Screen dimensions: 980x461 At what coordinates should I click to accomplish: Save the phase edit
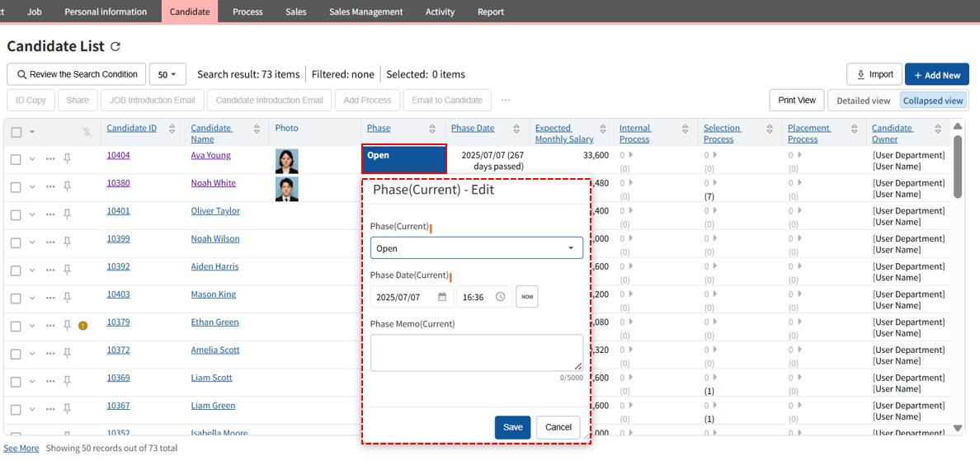point(512,427)
